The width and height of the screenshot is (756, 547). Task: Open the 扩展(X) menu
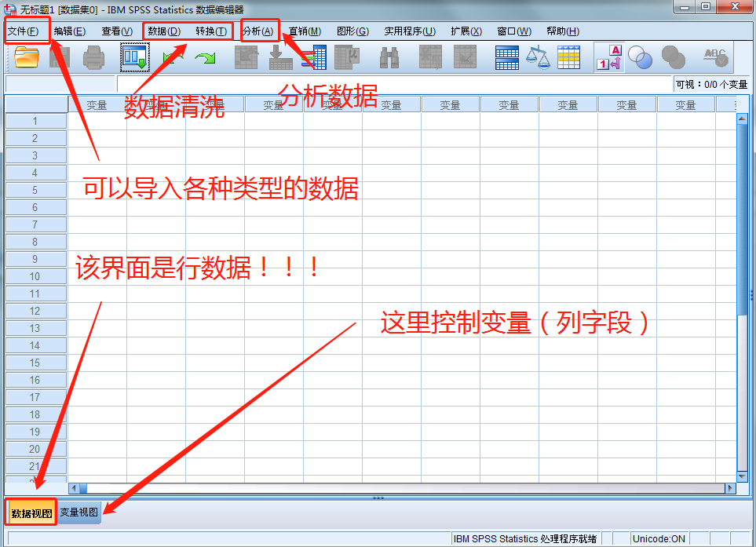point(466,31)
